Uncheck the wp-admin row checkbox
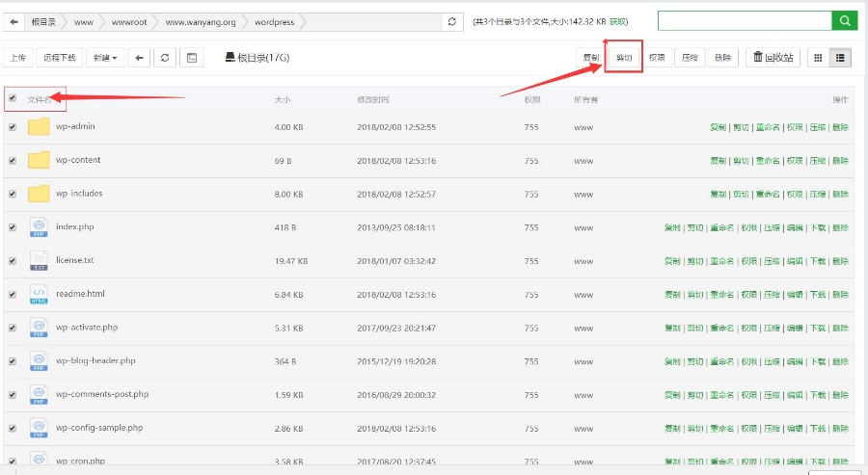Viewport: 868px width, 475px height. [13, 127]
